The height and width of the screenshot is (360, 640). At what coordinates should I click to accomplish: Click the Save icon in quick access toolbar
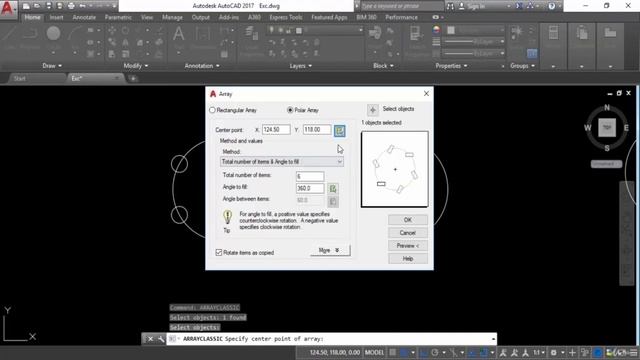[49, 6]
